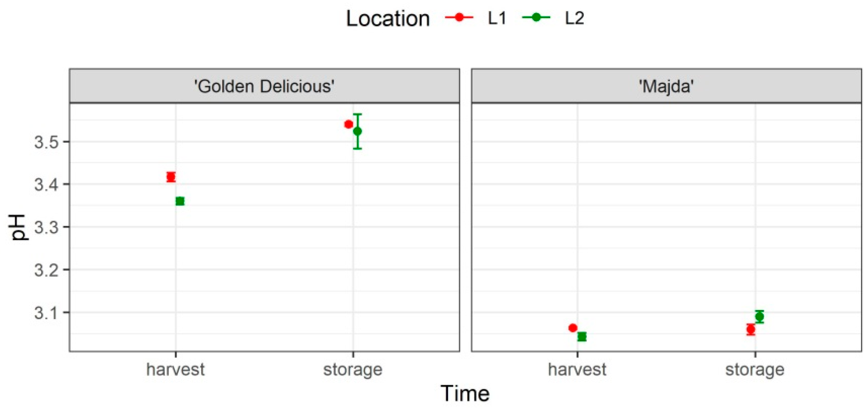Click red L1 storage point in Majda panel
The height and width of the screenshot is (410, 868).
751,329
